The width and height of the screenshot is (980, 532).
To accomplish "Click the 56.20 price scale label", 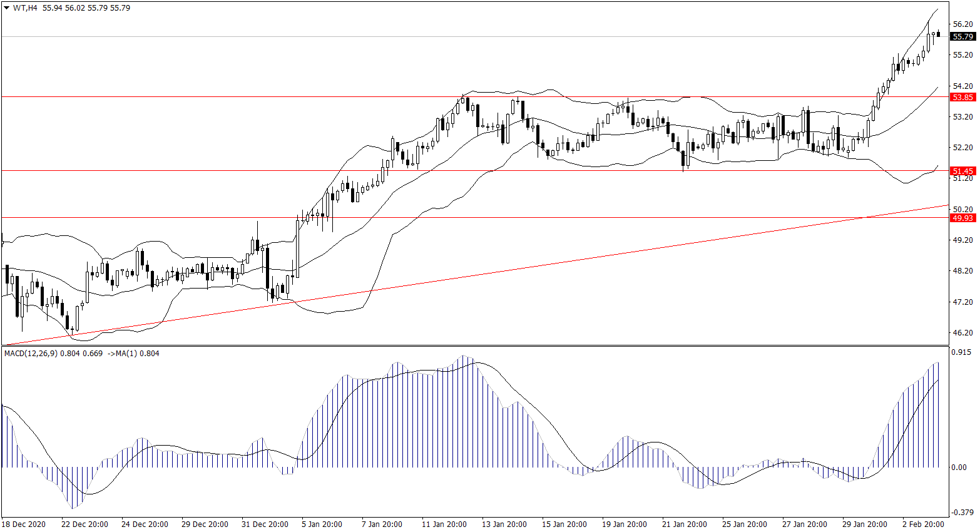I will tap(962, 24).
